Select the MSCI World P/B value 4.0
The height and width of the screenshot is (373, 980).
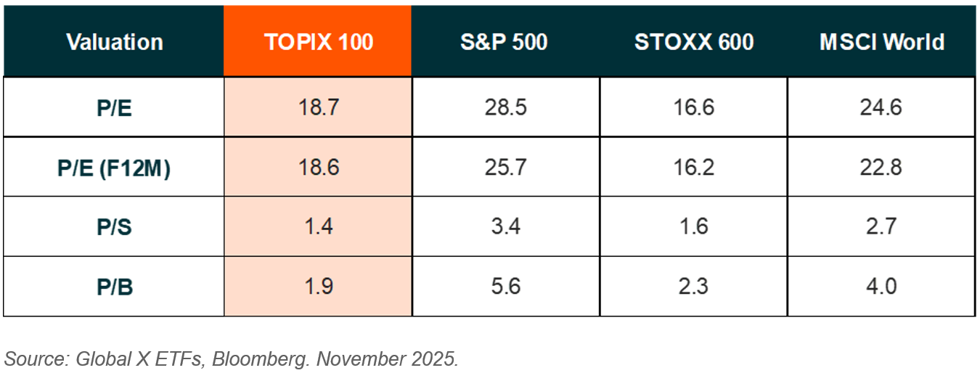point(881,286)
